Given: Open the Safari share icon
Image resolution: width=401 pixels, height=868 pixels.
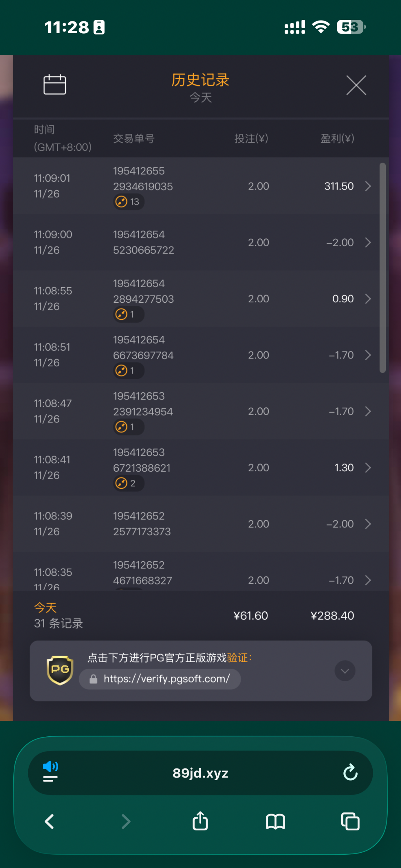Looking at the screenshot, I should pos(200,821).
